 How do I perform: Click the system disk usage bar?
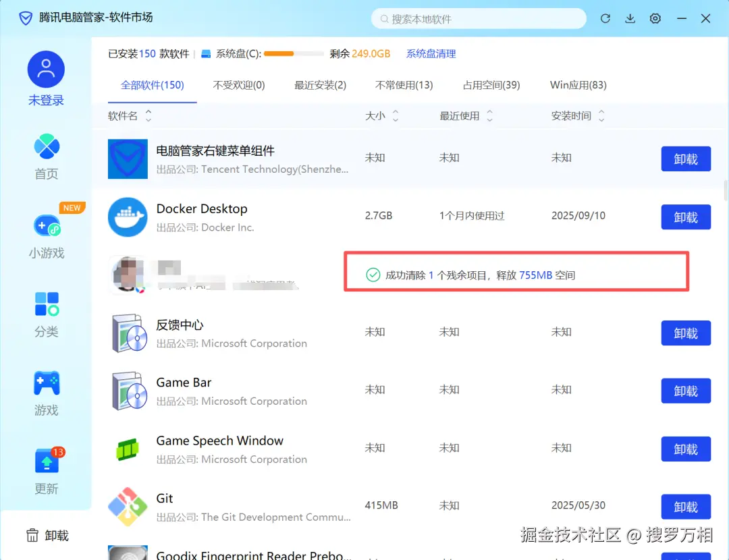pyautogui.click(x=294, y=54)
